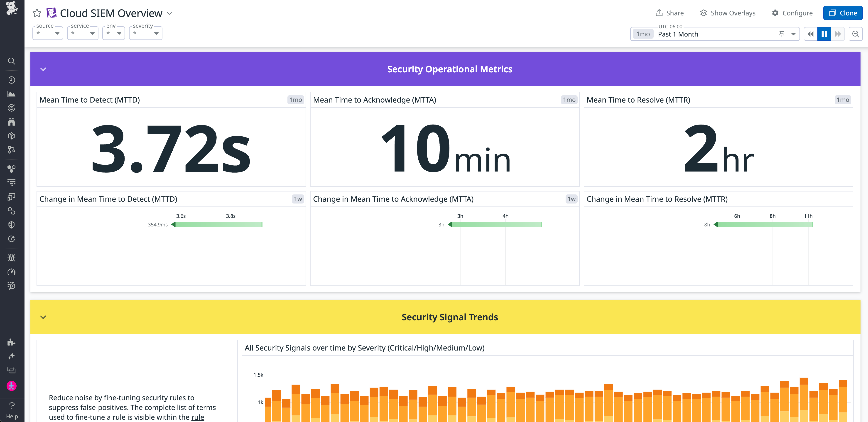The image size is (868, 422).
Task: Click the zoom-out magnifier beside time controls
Action: [x=856, y=34]
